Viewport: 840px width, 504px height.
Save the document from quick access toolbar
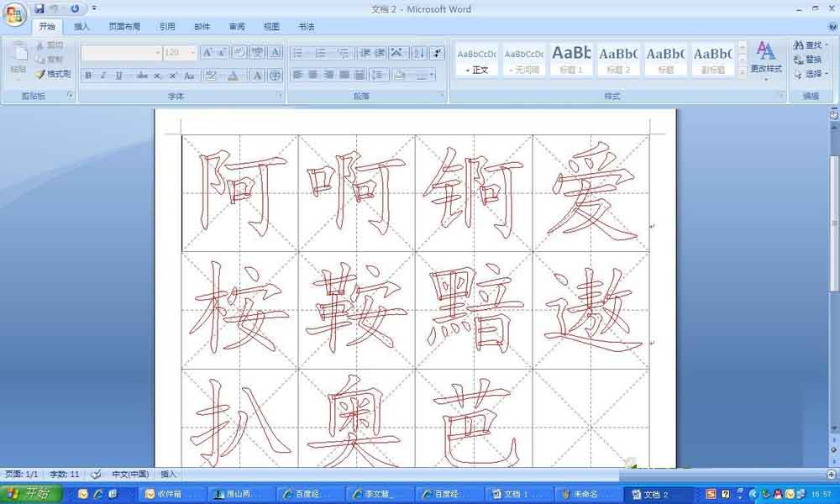(x=39, y=8)
